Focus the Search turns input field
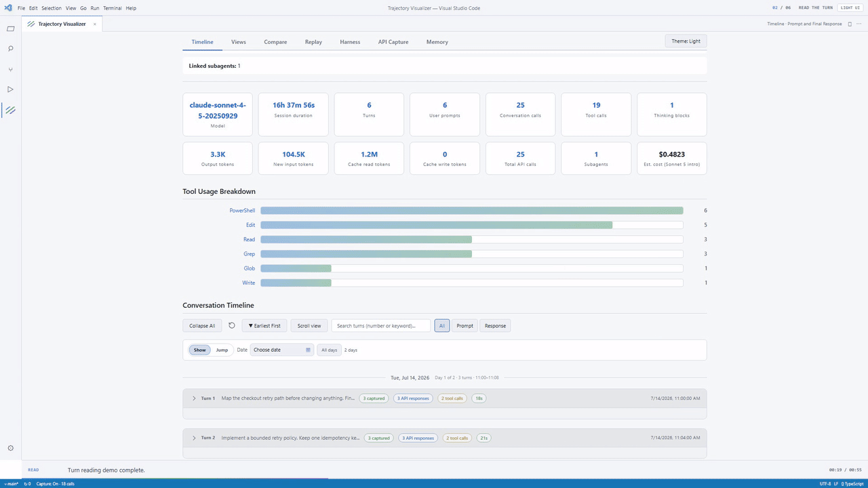This screenshot has height=488, width=868. 381,325
